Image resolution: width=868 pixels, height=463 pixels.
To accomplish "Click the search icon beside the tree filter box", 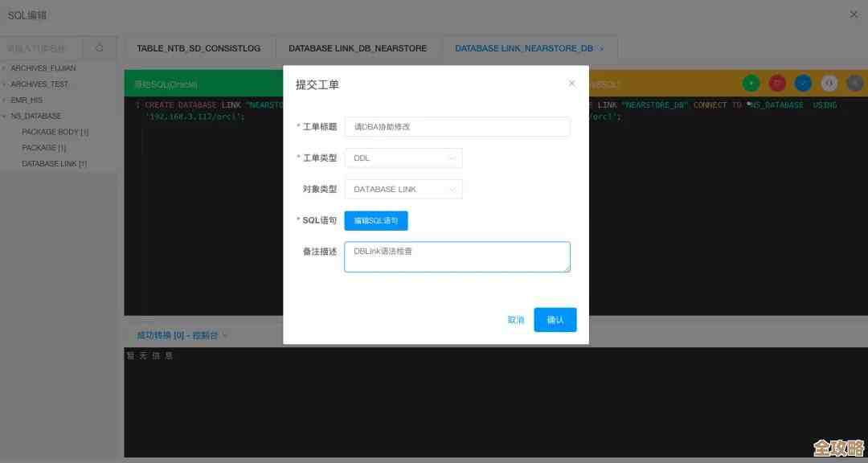I will pyautogui.click(x=100, y=47).
